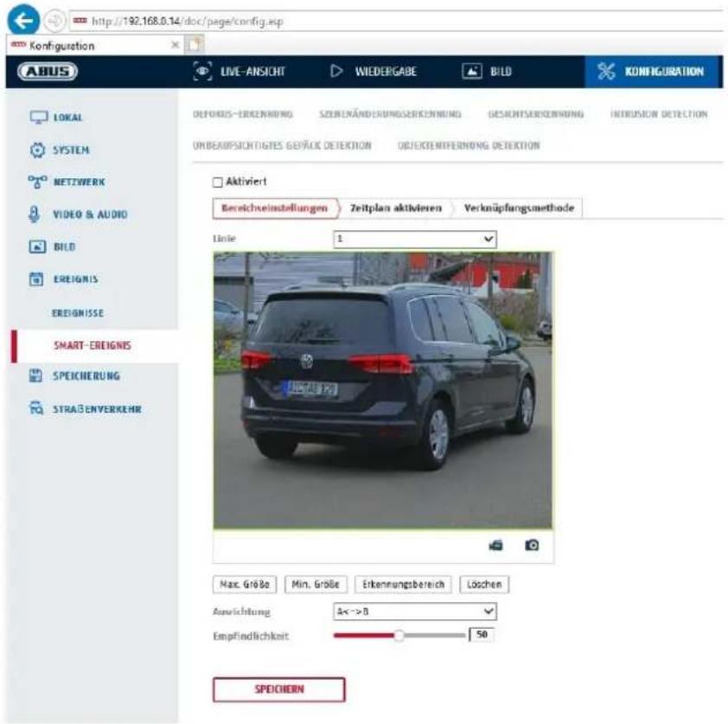Image resolution: width=728 pixels, height=724 pixels.
Task: Click the Löschen button
Action: (x=484, y=584)
